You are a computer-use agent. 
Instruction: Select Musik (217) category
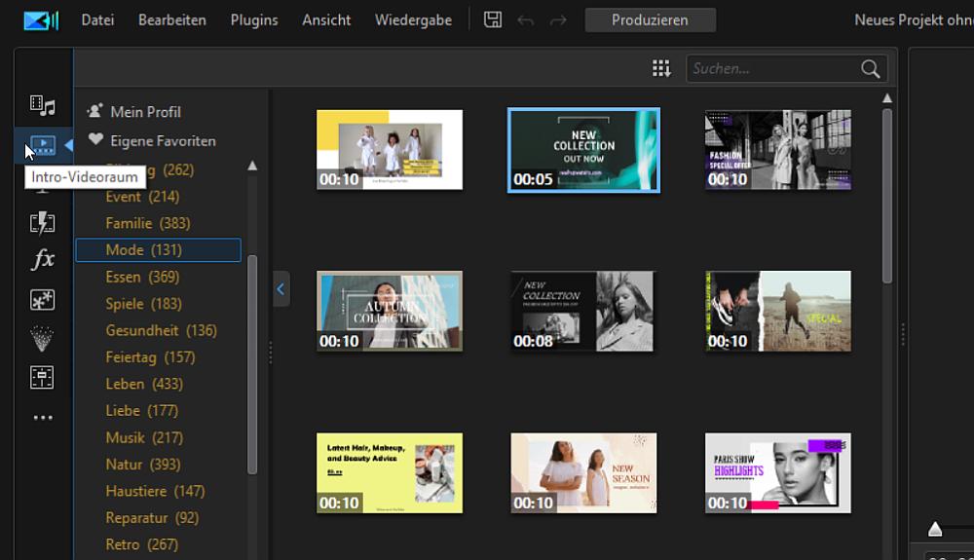click(144, 437)
